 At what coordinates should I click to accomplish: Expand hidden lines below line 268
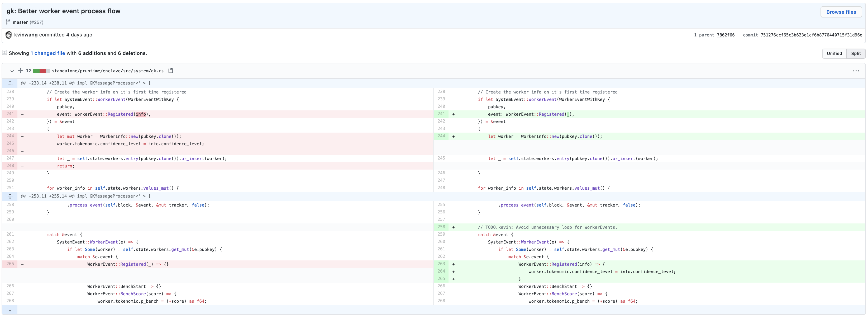(10, 310)
